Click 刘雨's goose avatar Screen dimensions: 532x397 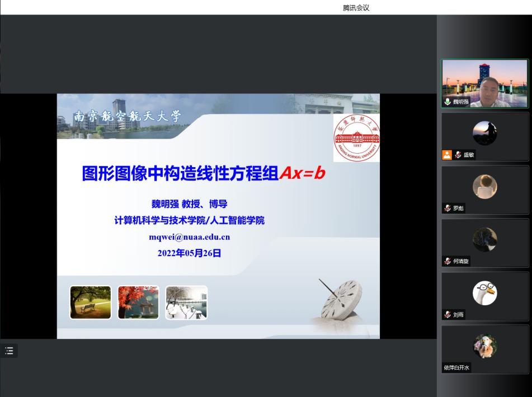(484, 293)
